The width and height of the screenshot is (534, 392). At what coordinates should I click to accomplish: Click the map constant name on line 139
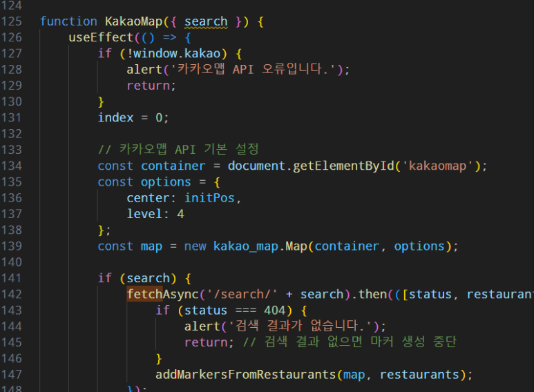point(151,246)
